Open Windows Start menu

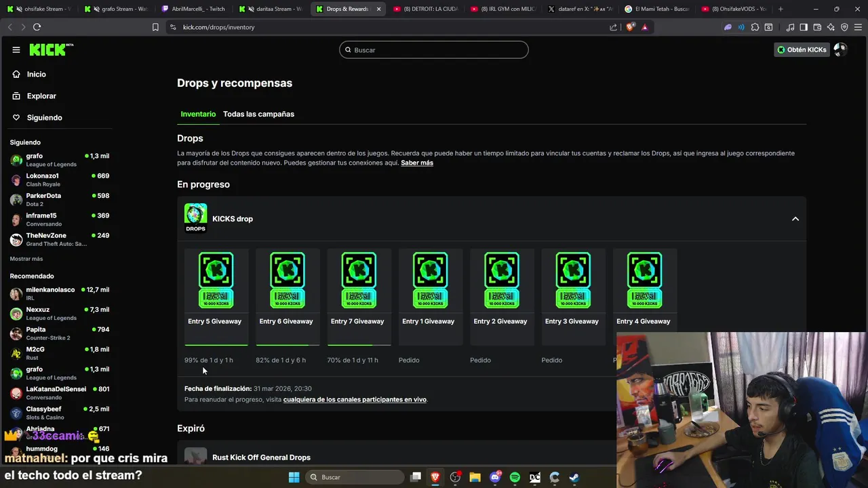294,477
